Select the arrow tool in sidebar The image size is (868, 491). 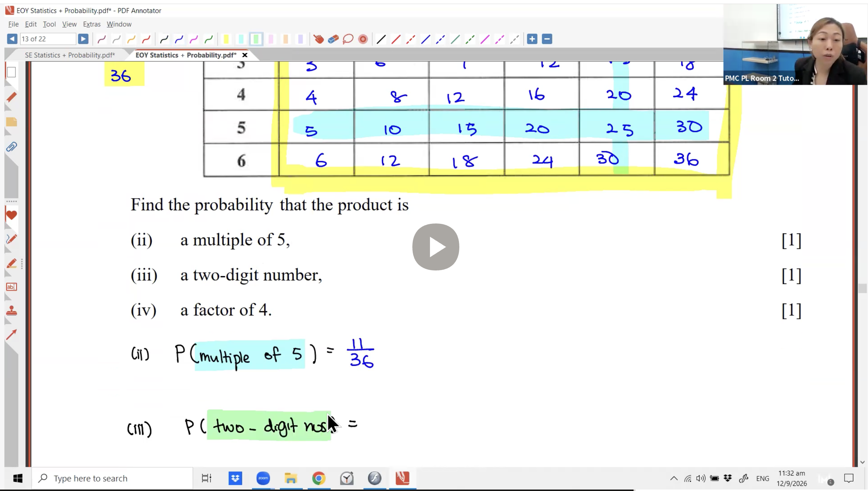tap(11, 334)
